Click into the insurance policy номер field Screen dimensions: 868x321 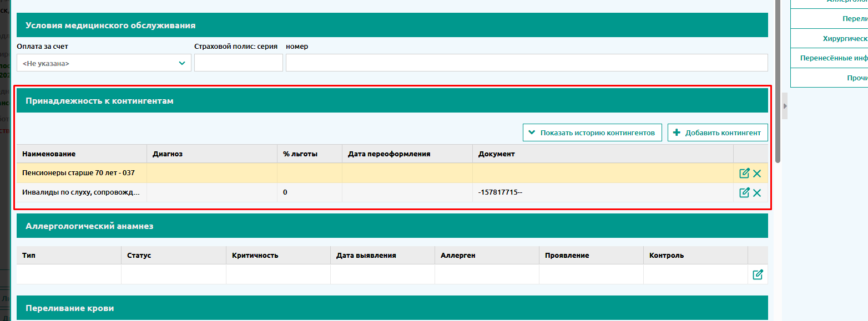click(x=526, y=63)
